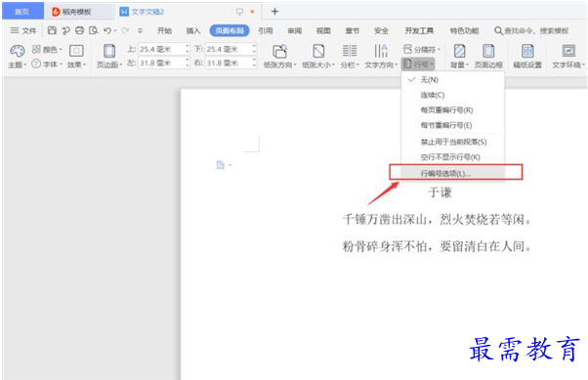Open the 页边距 margins dropdown
This screenshot has height=380, width=588.
[109, 57]
